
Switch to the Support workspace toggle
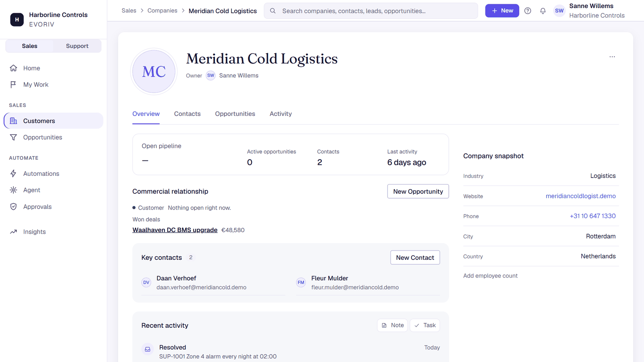77,46
